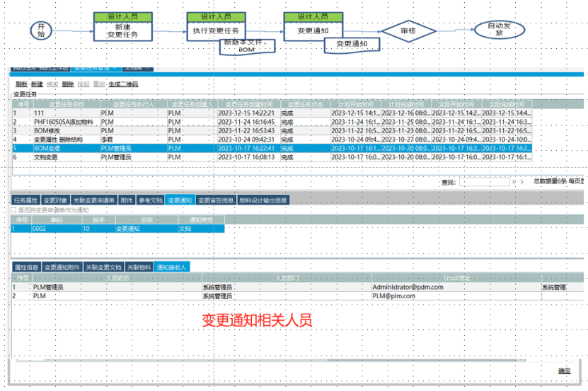588x391 pixels.
Task: Switch to the 关联物料 tab
Action: pos(139,267)
